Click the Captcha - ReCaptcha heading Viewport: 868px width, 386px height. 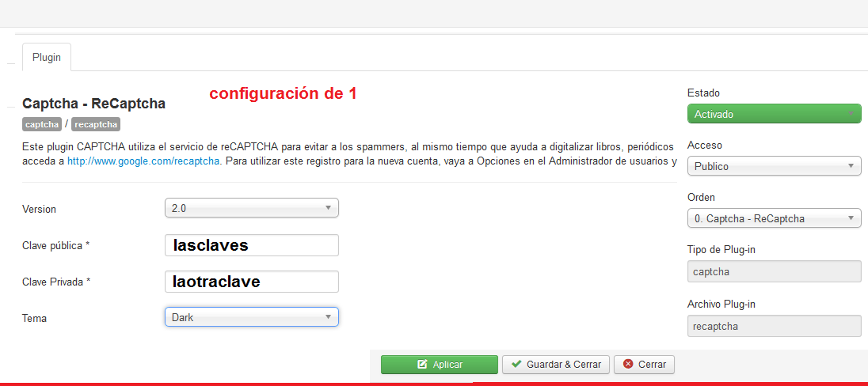pos(93,104)
